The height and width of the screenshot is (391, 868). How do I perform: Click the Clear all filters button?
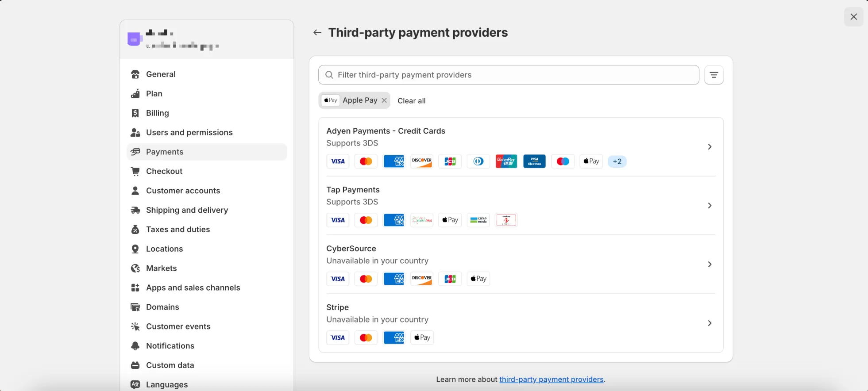[411, 101]
